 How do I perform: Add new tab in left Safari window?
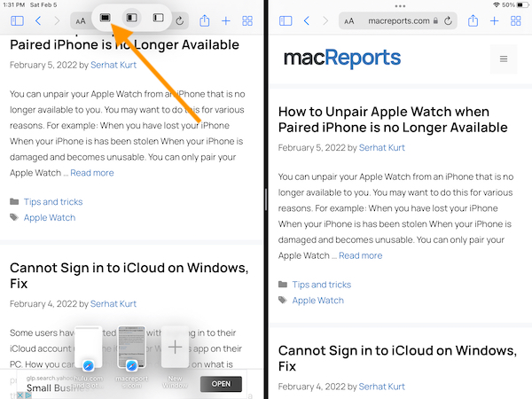pyautogui.click(x=225, y=21)
